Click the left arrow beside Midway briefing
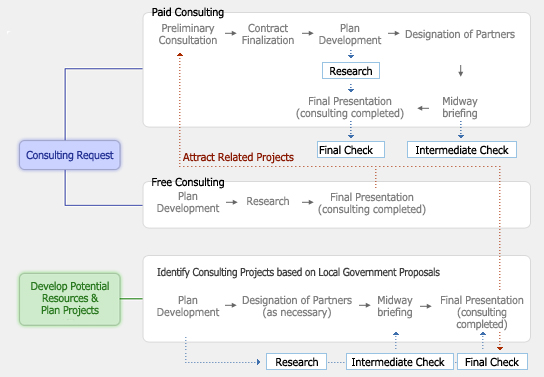 [423, 108]
